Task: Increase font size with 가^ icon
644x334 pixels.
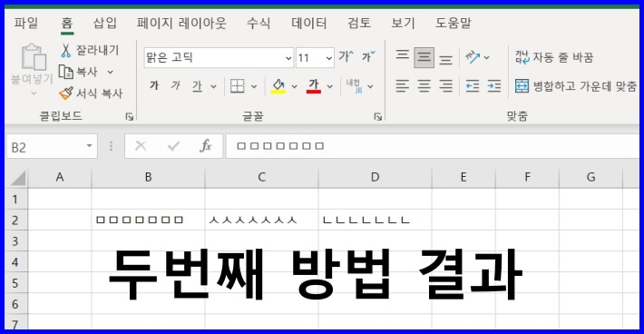Action: pos(346,56)
